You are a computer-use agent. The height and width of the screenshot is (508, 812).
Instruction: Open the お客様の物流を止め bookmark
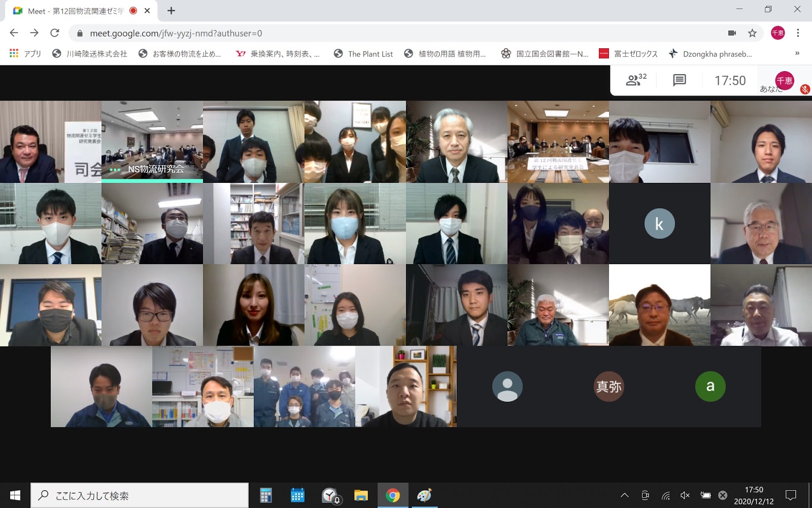(180, 53)
